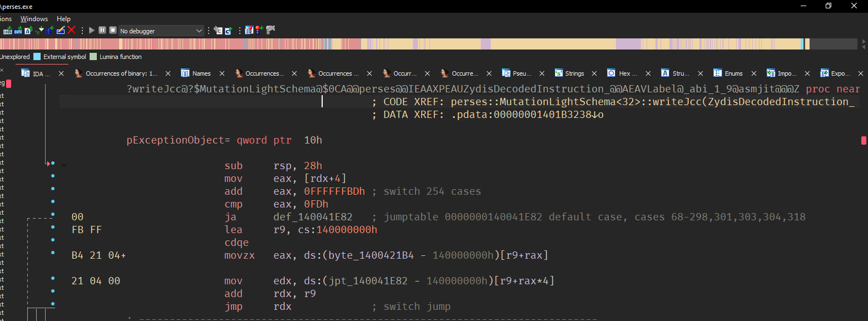
Task: Click def_140041E82 jump target in ja line
Action: pos(305,217)
